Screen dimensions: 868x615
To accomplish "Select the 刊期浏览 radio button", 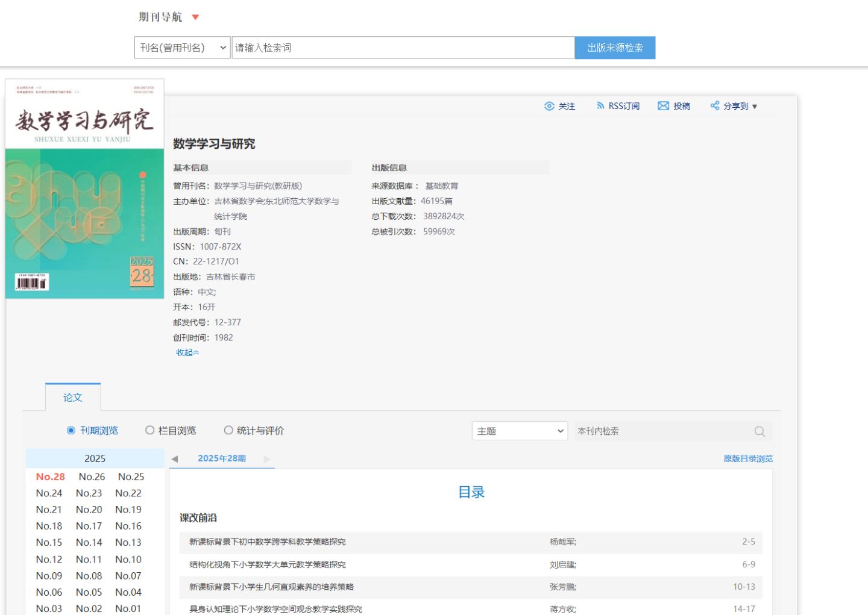I will click(71, 431).
